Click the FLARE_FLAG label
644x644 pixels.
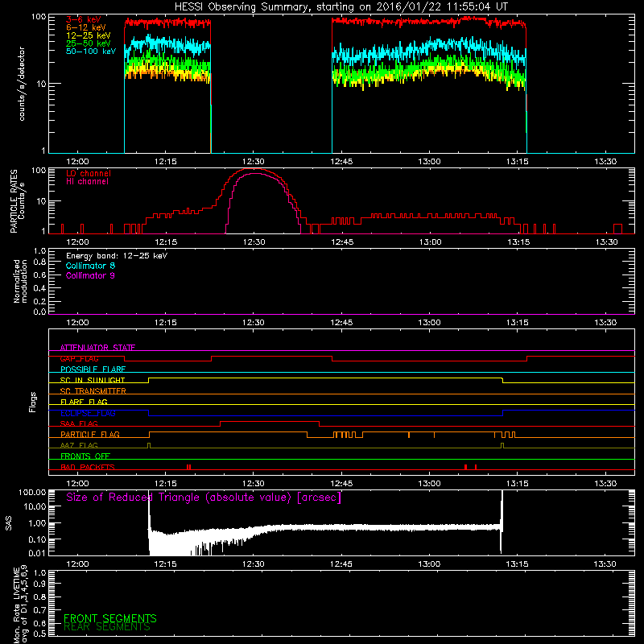click(x=84, y=402)
